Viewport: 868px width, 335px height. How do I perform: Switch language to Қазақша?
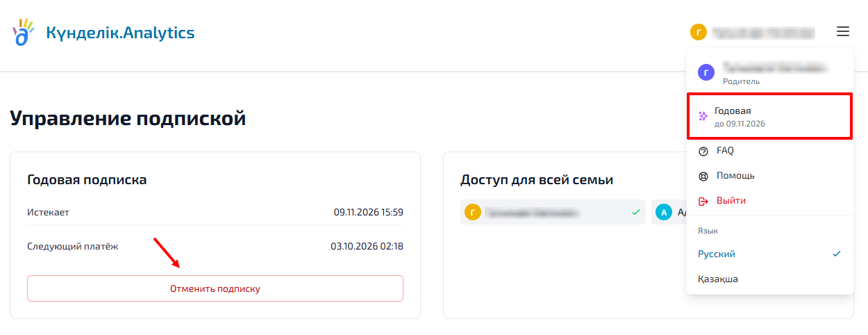[x=718, y=279]
